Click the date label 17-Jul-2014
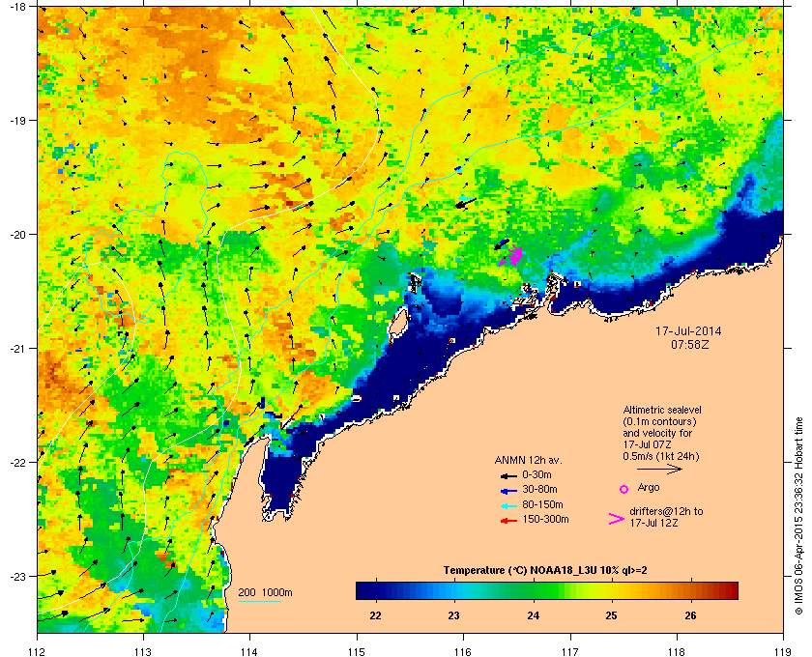 point(688,331)
